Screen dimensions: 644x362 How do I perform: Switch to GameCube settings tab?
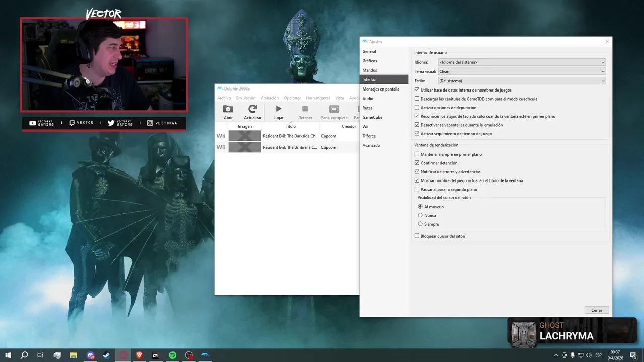384,117
